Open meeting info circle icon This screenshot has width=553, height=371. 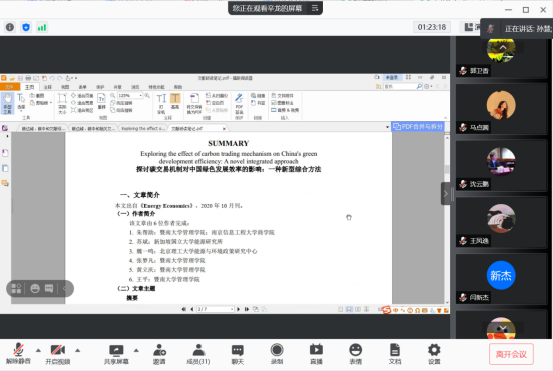[10, 27]
